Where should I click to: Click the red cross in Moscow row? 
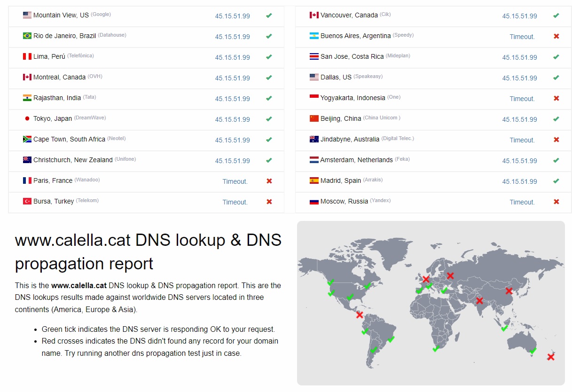pyautogui.click(x=556, y=202)
